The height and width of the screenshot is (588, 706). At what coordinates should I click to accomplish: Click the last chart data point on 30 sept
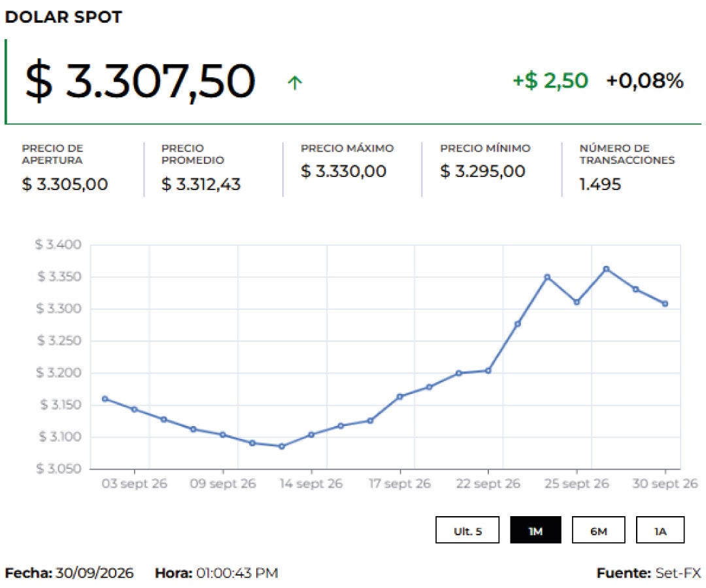tap(665, 304)
